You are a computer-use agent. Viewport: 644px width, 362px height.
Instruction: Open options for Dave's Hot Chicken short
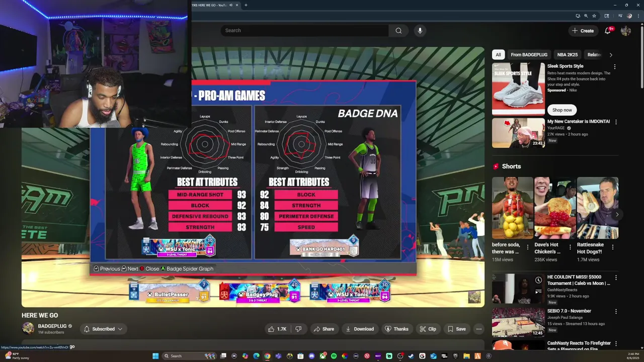pyautogui.click(x=570, y=247)
